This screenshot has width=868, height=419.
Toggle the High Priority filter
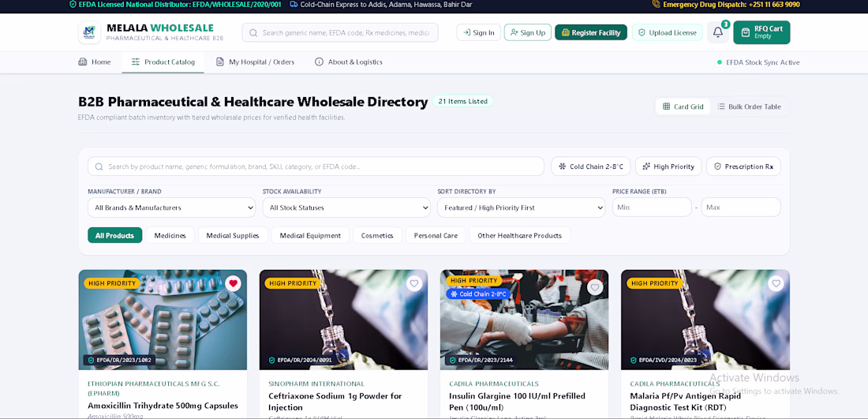tap(668, 166)
